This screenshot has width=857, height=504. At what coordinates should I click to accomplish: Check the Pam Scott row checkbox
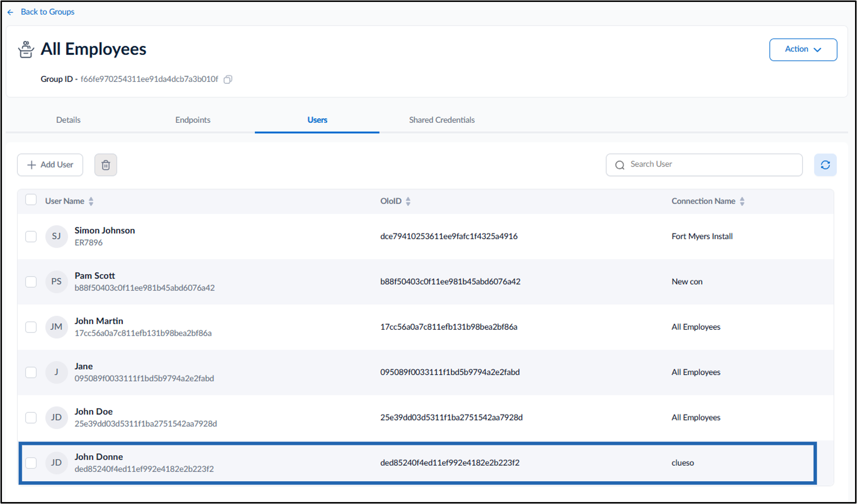click(x=31, y=282)
